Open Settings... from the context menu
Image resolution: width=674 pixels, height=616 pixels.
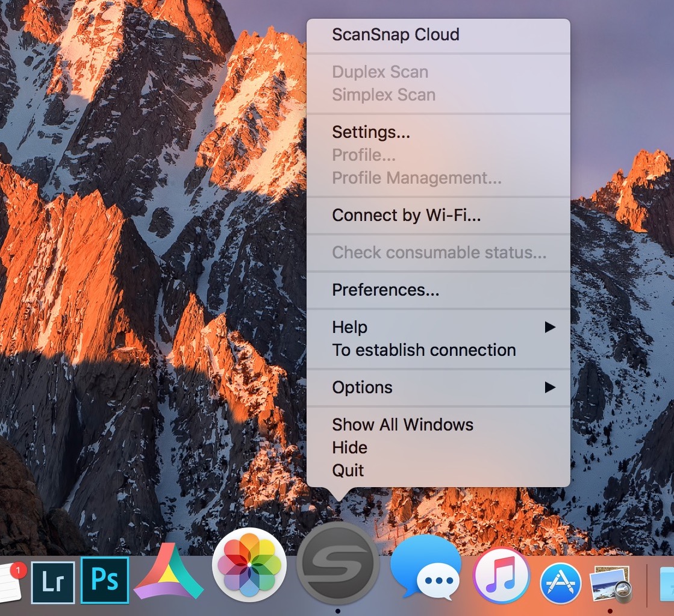pyautogui.click(x=438, y=132)
